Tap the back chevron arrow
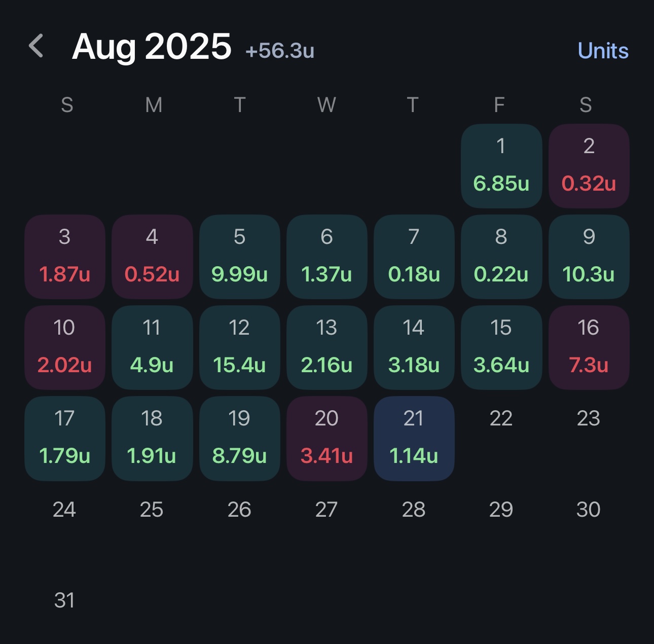Viewport: 654px width, 644px height. point(37,47)
